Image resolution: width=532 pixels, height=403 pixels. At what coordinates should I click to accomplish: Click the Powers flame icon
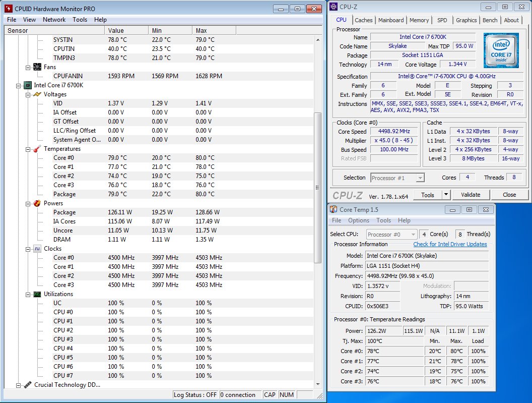pyautogui.click(x=37, y=203)
